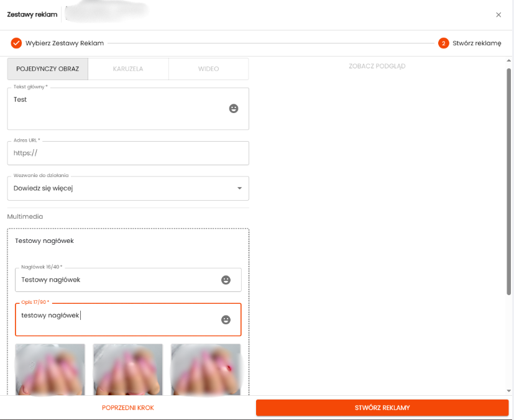Image resolution: width=514 pixels, height=420 pixels.
Task: Select the first nail image thumbnail
Action: 50,368
